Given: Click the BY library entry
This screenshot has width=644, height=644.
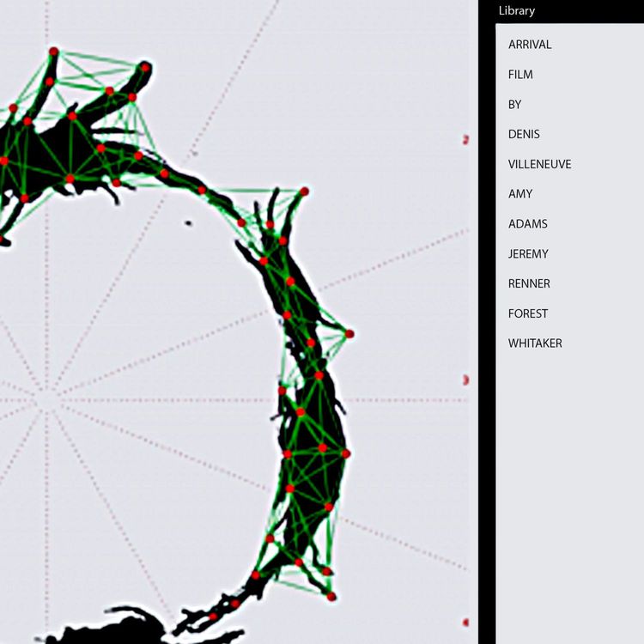Looking at the screenshot, I should tap(515, 105).
